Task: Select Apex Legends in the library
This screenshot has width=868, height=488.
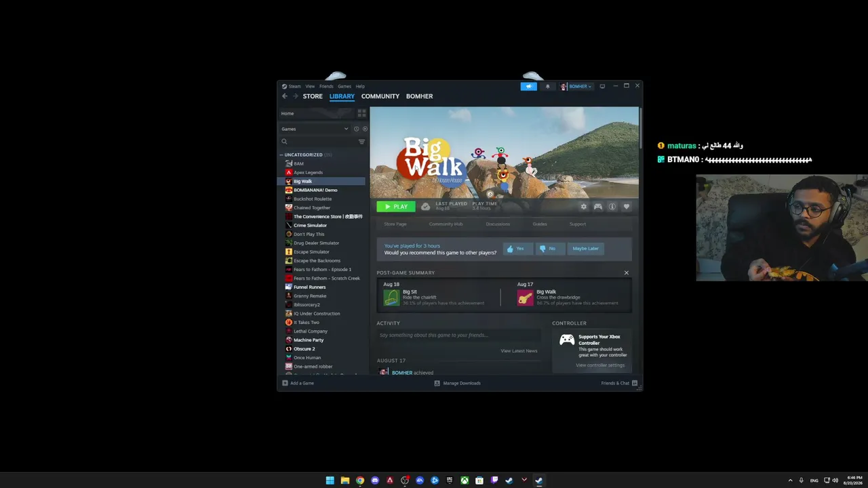Action: click(x=308, y=172)
